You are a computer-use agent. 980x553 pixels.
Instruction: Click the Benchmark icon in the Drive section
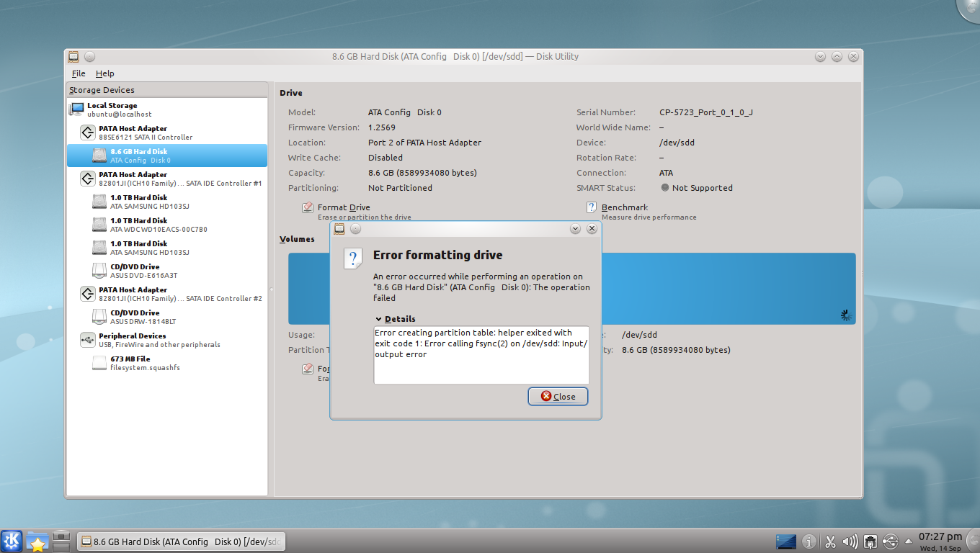tap(592, 208)
